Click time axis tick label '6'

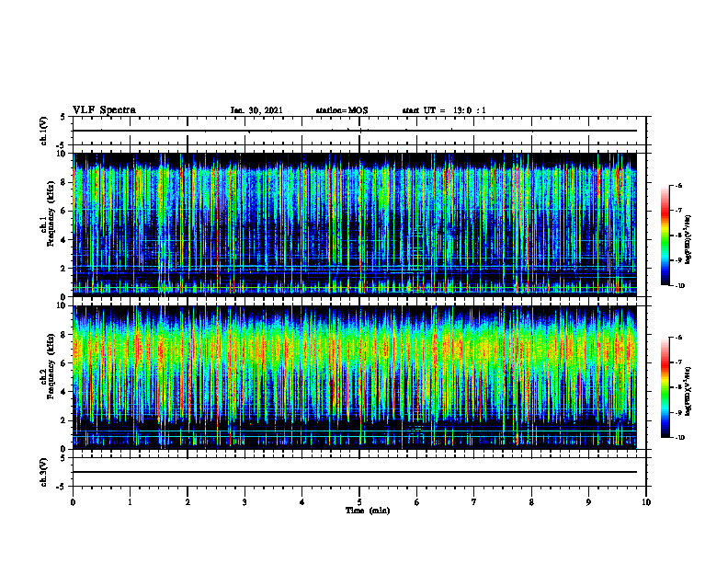click(x=417, y=502)
